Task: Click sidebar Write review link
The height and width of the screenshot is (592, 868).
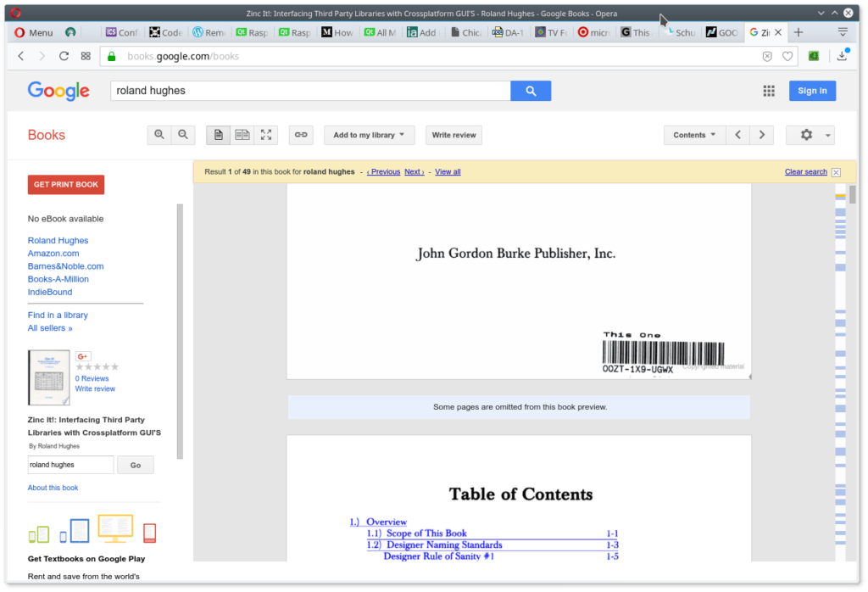Action: coord(95,388)
